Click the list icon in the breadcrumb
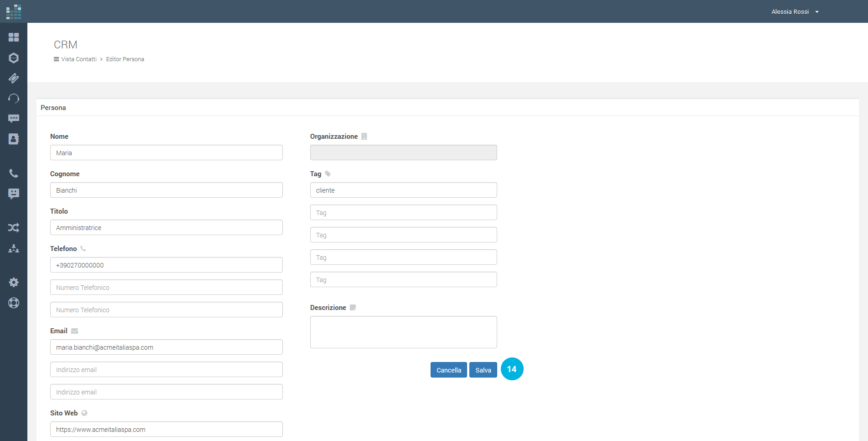The image size is (868, 441). tap(57, 59)
